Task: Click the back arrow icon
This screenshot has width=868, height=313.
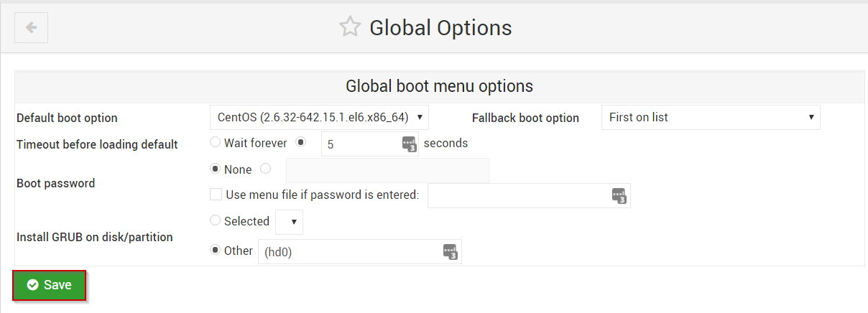Action: [x=31, y=28]
